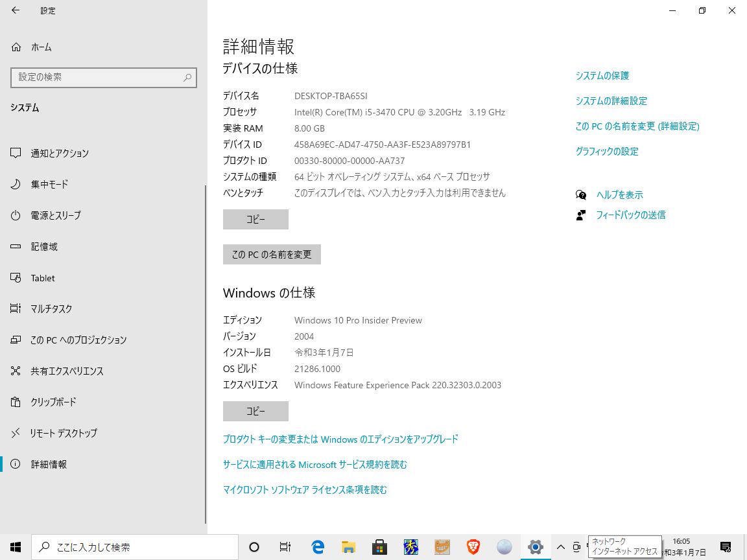Expand hidden icons in the system tray
747x560 pixels.
click(x=560, y=546)
